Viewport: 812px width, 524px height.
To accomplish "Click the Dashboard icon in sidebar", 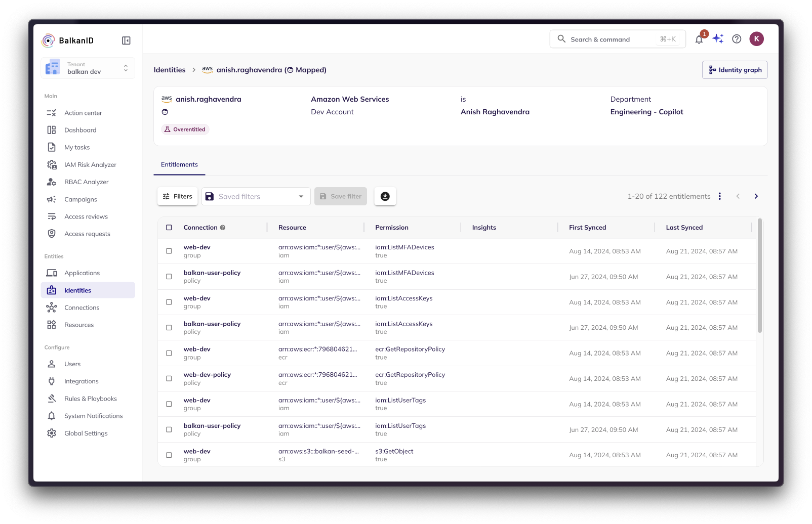I will coord(52,130).
